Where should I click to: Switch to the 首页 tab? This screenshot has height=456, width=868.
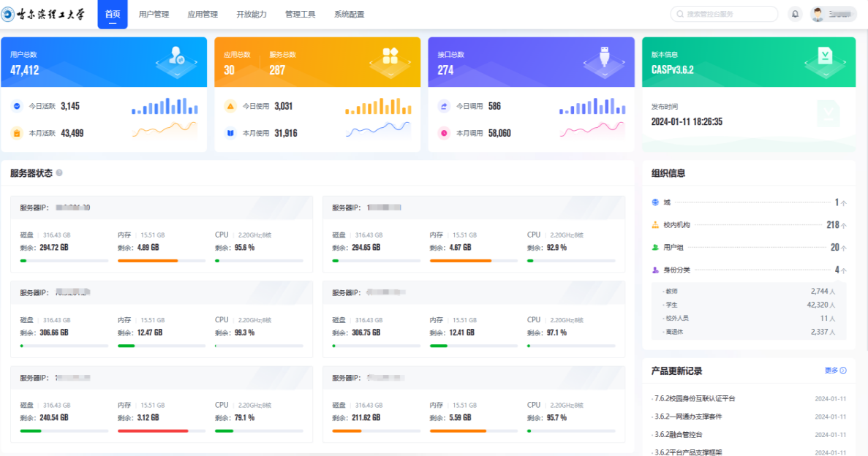pyautogui.click(x=113, y=15)
